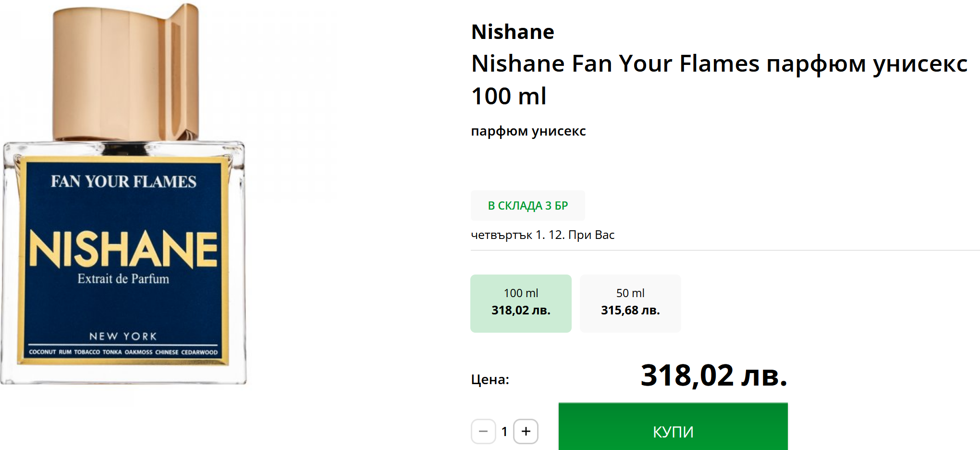Decrease quantity with the minus button
The width and height of the screenshot is (980, 450).
[483, 431]
